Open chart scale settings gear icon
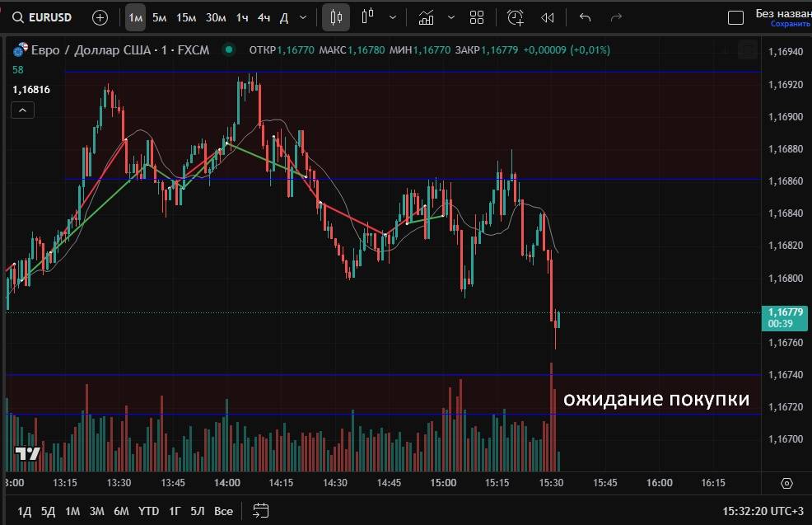The width and height of the screenshot is (812, 525). click(786, 484)
